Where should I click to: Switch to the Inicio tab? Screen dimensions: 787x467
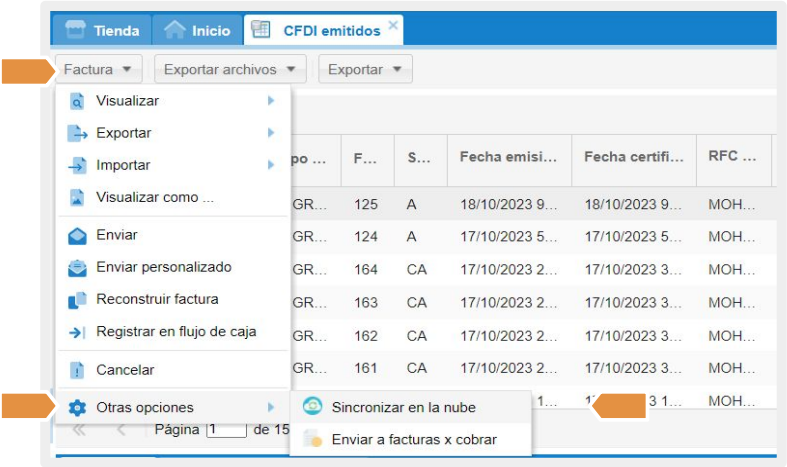tap(197, 30)
